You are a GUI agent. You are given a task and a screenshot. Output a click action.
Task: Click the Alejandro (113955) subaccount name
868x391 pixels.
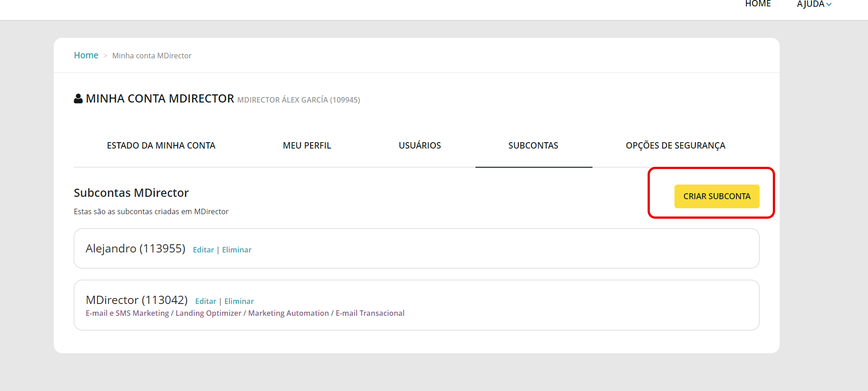(135, 248)
